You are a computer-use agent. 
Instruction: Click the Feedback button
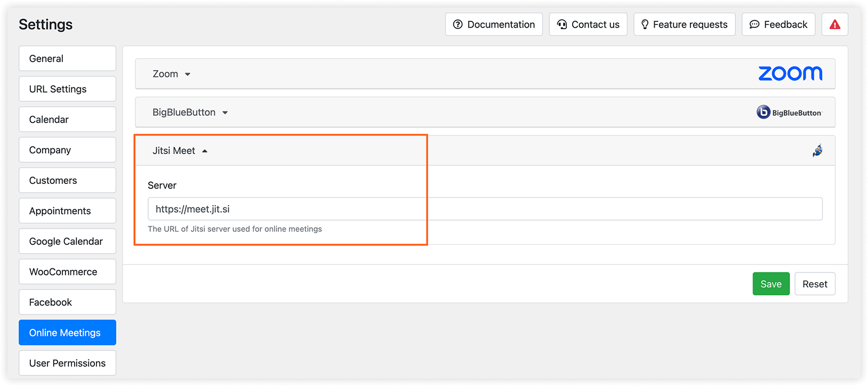[778, 25]
